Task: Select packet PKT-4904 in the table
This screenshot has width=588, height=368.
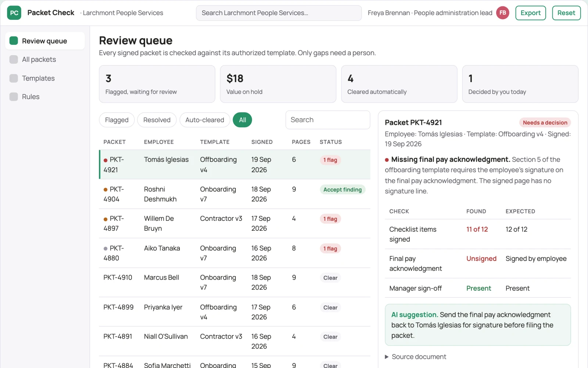Action: click(x=234, y=194)
